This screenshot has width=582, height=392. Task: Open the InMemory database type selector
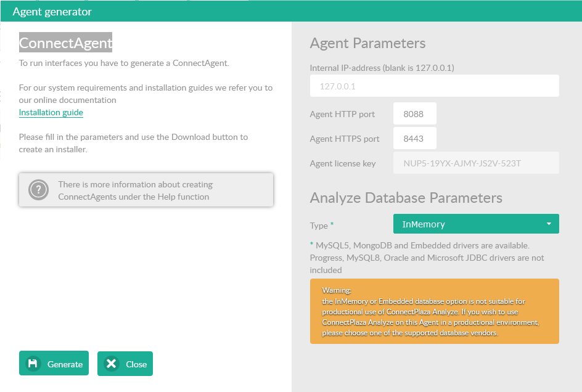(469, 224)
